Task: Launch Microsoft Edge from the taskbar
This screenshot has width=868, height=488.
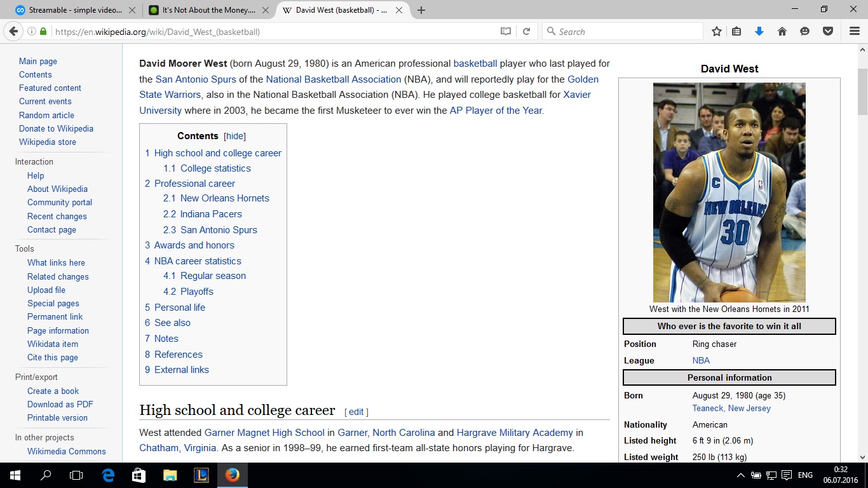Action: 108,475
